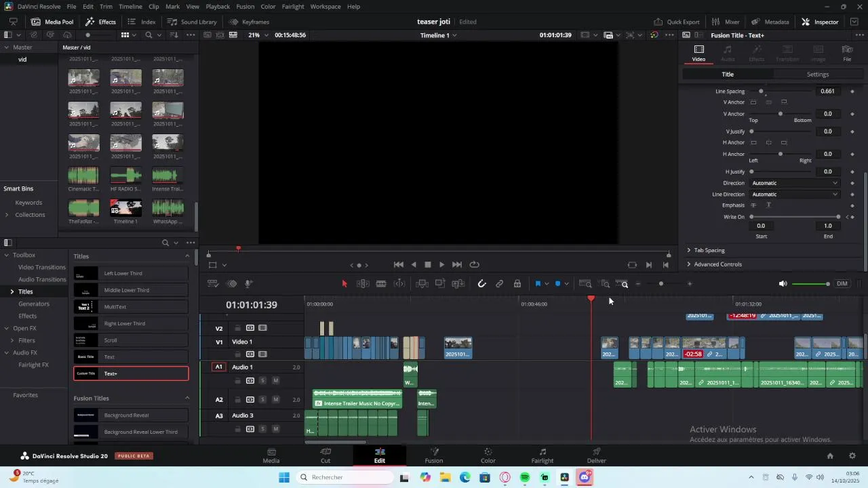868x488 pixels.
Task: Open voiceover microphone tool in timeline toolbar
Action: point(249,284)
